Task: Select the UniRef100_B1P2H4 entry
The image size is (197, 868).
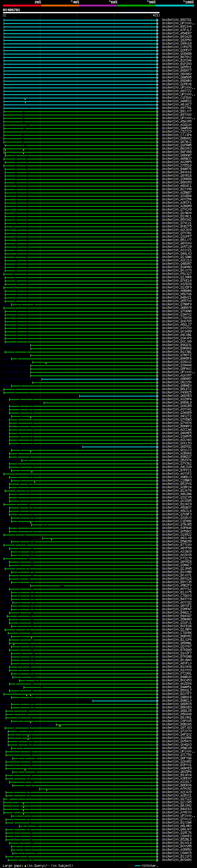Action: 177,60
